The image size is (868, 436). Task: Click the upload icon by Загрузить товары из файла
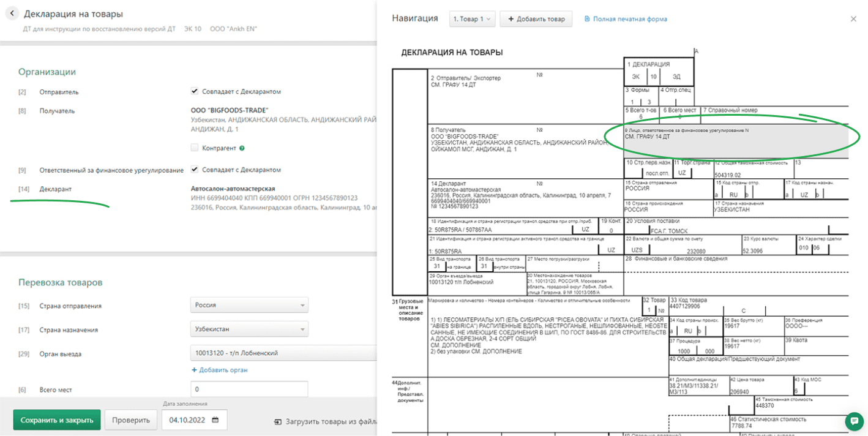[278, 421]
